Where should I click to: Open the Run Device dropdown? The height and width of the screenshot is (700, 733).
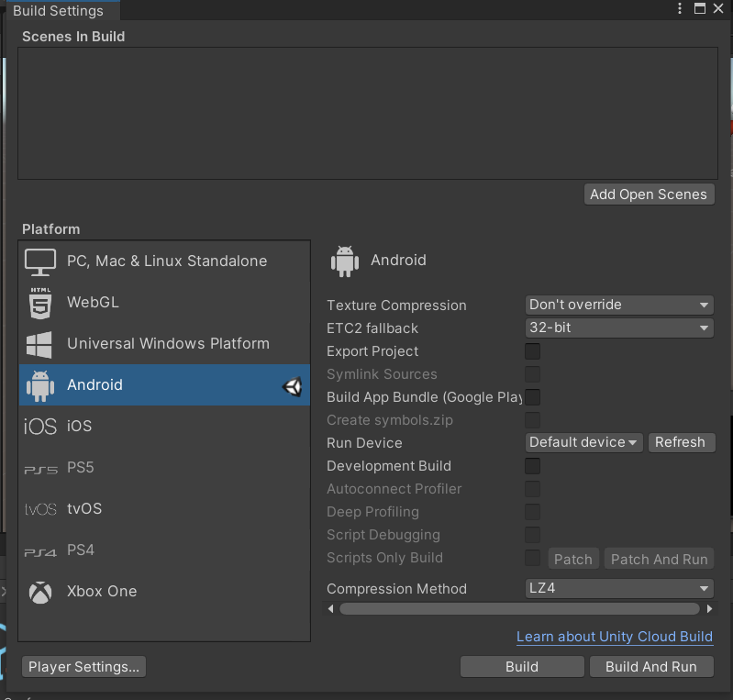[x=583, y=442]
